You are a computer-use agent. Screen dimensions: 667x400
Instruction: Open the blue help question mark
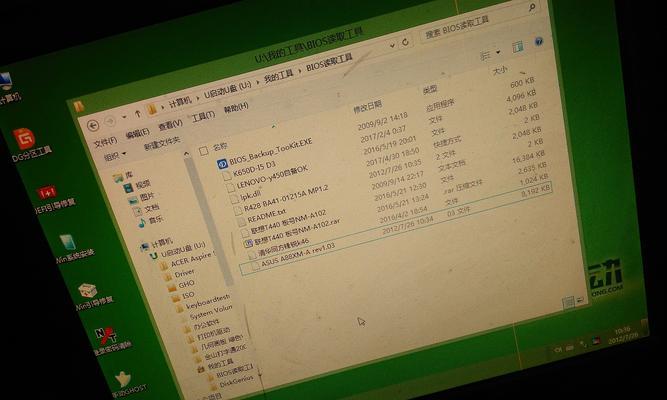539,42
